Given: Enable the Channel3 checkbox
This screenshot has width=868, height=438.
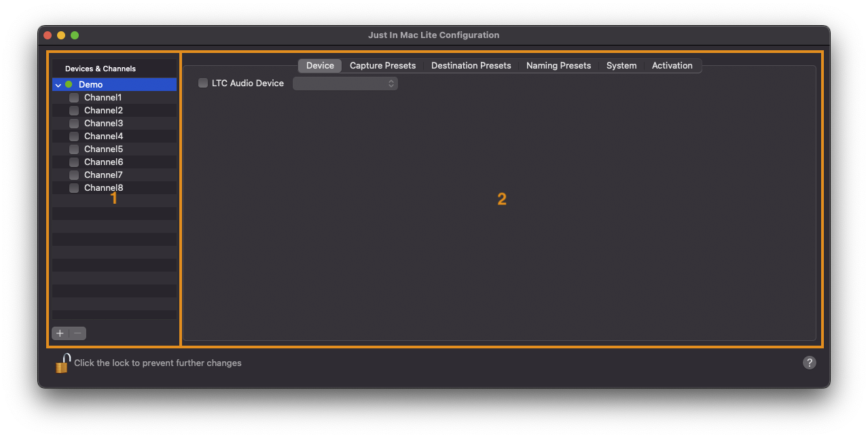Looking at the screenshot, I should 74,123.
